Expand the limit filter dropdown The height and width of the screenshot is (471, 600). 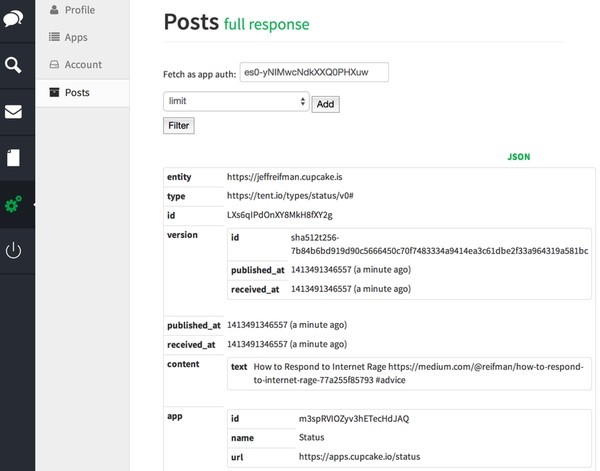click(235, 101)
